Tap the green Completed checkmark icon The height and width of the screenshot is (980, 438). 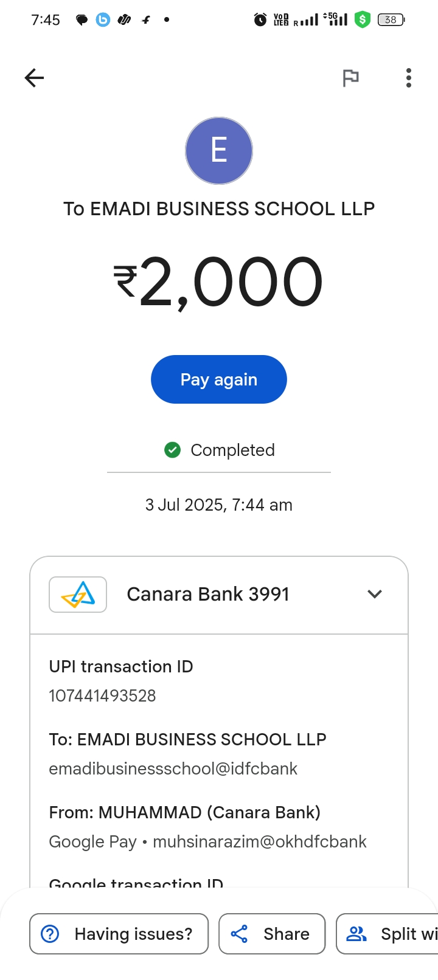pyautogui.click(x=173, y=450)
